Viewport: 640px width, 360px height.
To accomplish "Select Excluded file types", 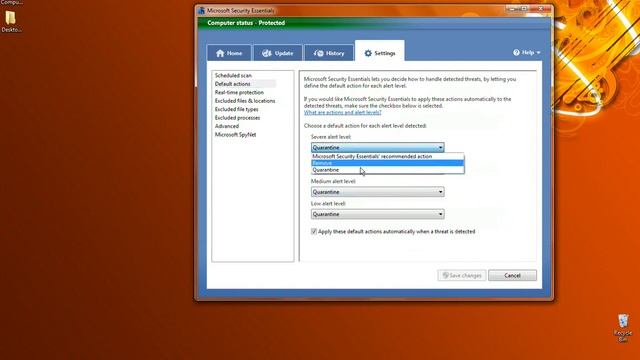I will [x=236, y=109].
